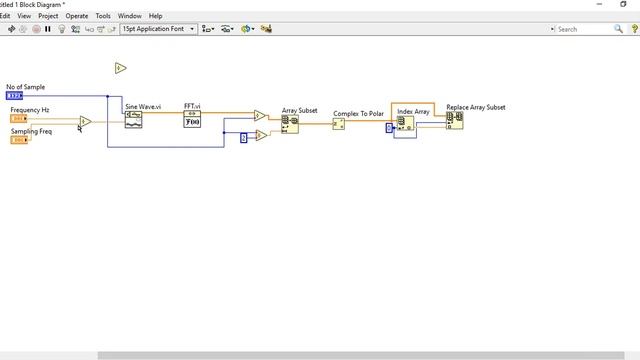Image resolution: width=640 pixels, height=360 pixels.
Task: Open Distribute Objects dropdown
Action: point(227,29)
